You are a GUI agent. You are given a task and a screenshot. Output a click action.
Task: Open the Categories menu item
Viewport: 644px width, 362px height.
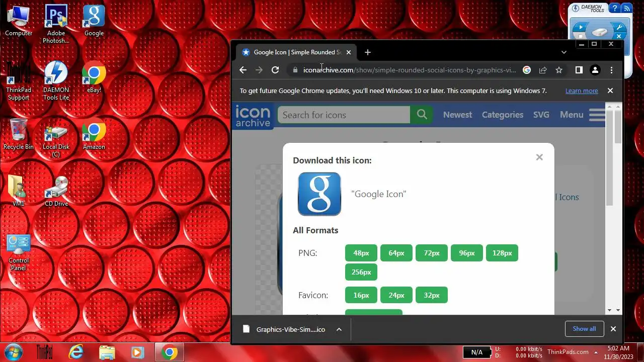(503, 115)
